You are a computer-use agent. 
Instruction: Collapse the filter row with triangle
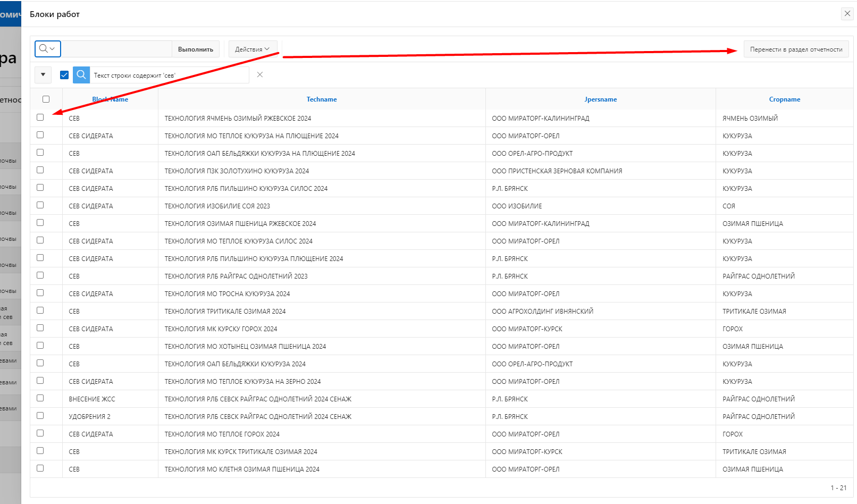43,75
